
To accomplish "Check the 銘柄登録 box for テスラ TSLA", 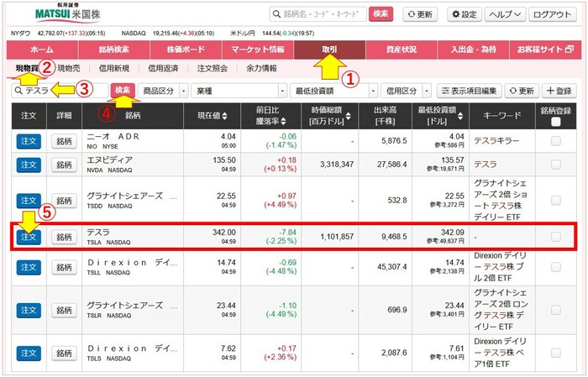I will 556,237.
